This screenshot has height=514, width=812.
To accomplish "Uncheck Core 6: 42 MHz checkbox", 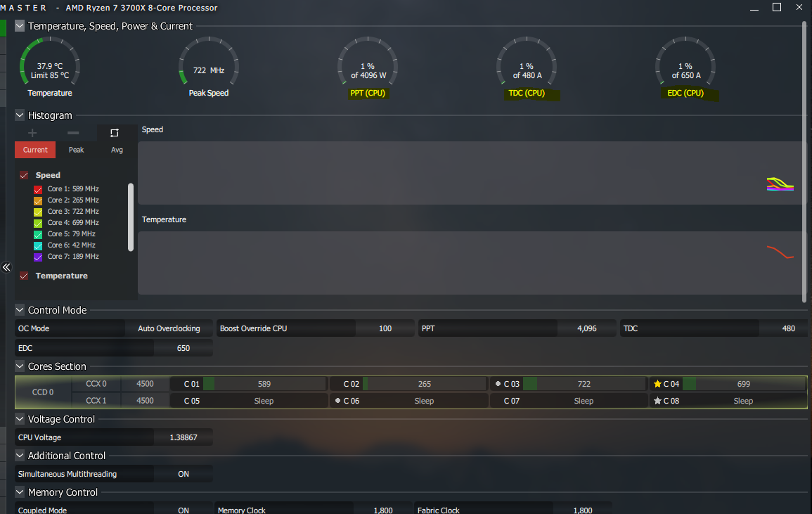I will point(38,245).
